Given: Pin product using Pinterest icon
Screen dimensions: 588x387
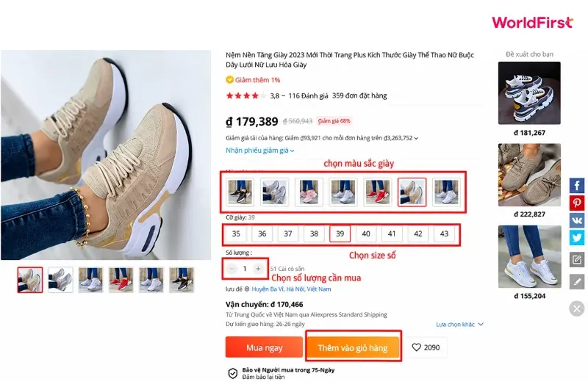Looking at the screenshot, I should click(577, 203).
